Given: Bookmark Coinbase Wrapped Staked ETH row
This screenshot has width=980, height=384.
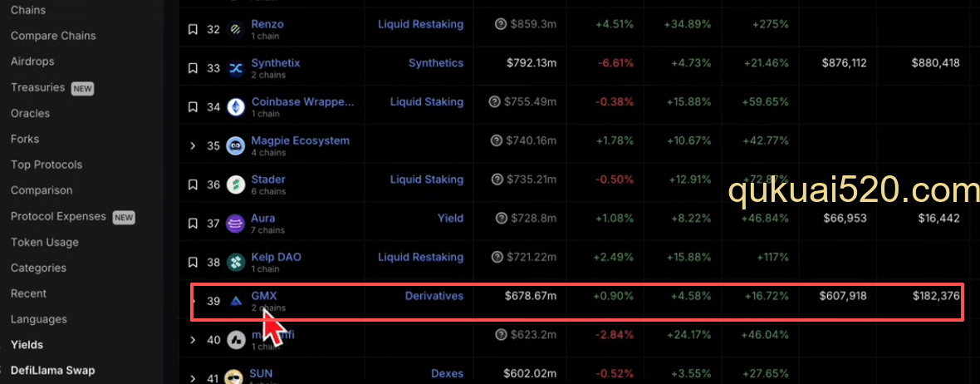Looking at the screenshot, I should 194,107.
